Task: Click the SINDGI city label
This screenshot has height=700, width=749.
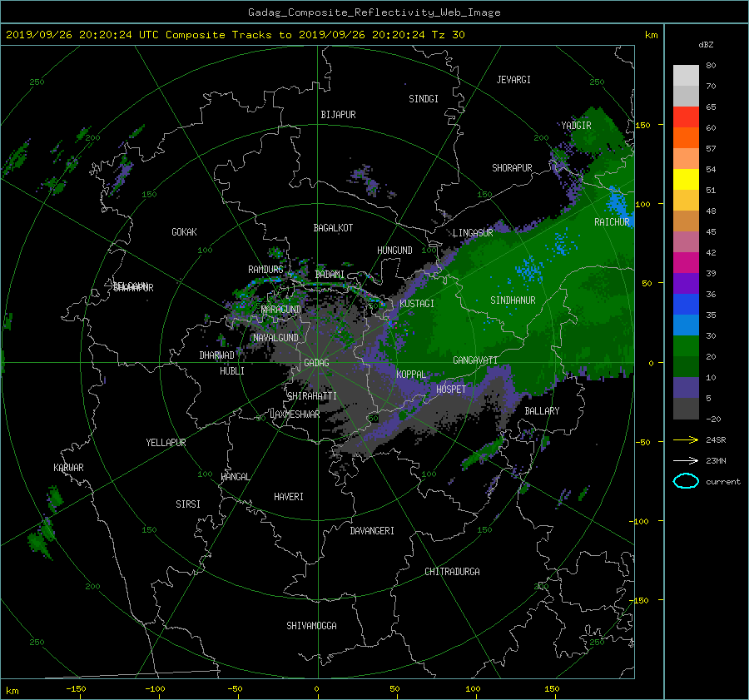Action: [x=424, y=99]
